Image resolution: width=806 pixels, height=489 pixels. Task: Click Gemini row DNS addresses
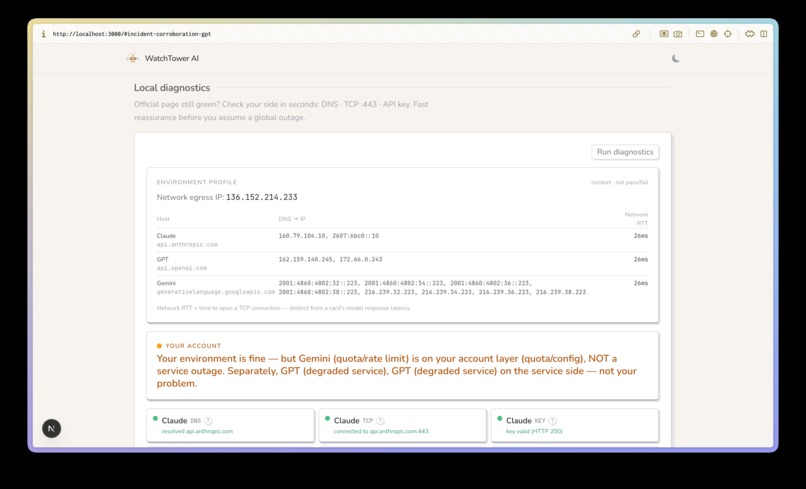(x=432, y=287)
